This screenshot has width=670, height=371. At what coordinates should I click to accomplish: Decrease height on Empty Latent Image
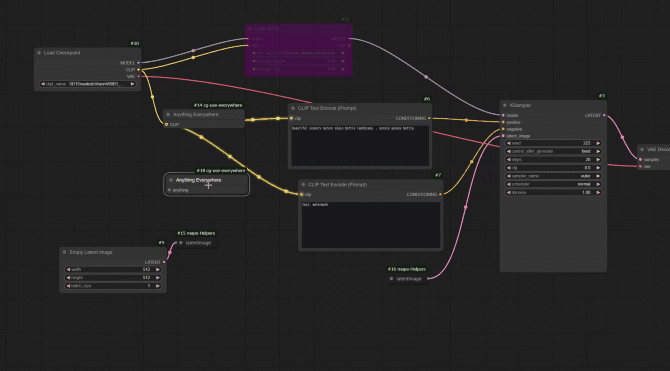click(68, 278)
